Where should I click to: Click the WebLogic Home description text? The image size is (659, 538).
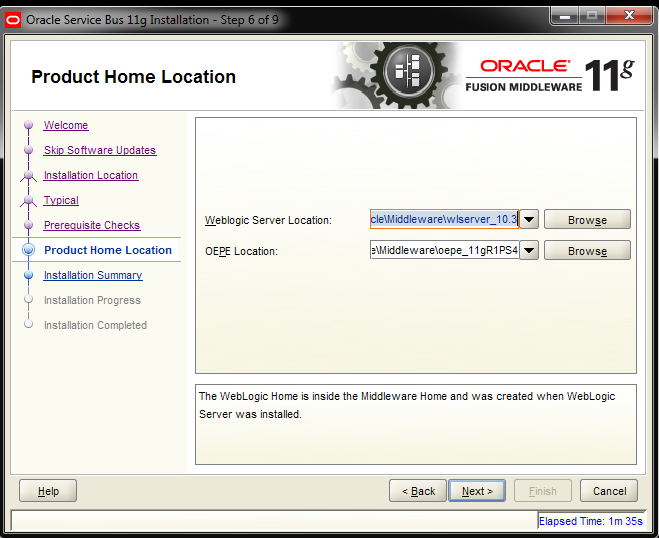407,405
